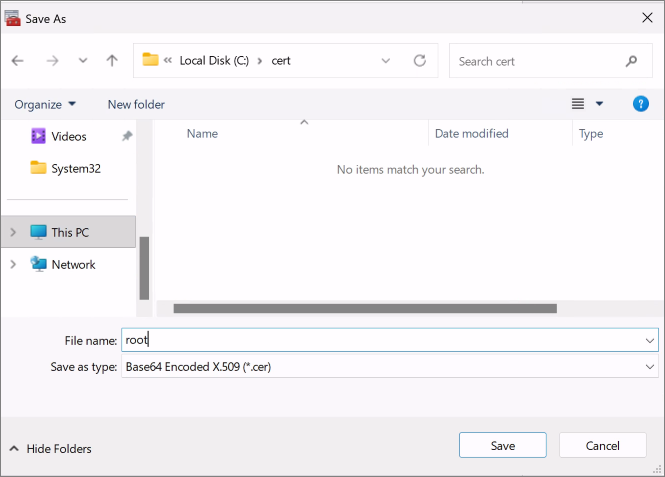
Task: Click the change view list icon
Action: pos(578,104)
